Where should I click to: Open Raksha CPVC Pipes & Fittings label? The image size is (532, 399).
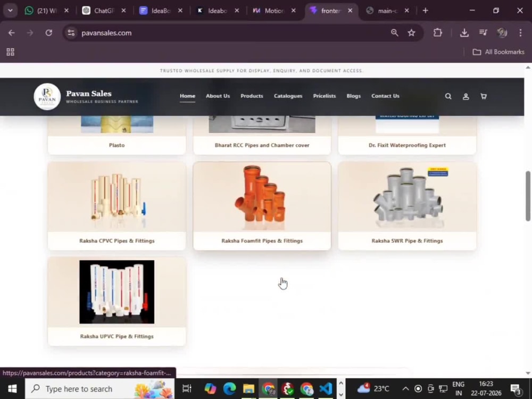coord(117,241)
